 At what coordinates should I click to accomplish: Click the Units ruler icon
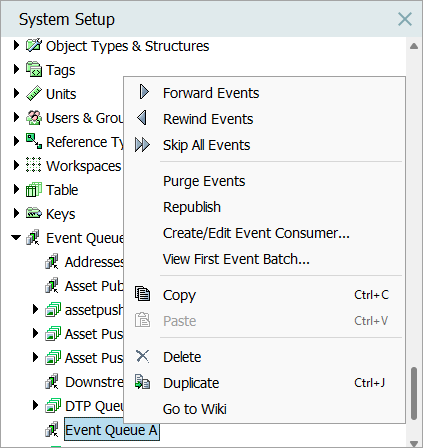point(34,94)
